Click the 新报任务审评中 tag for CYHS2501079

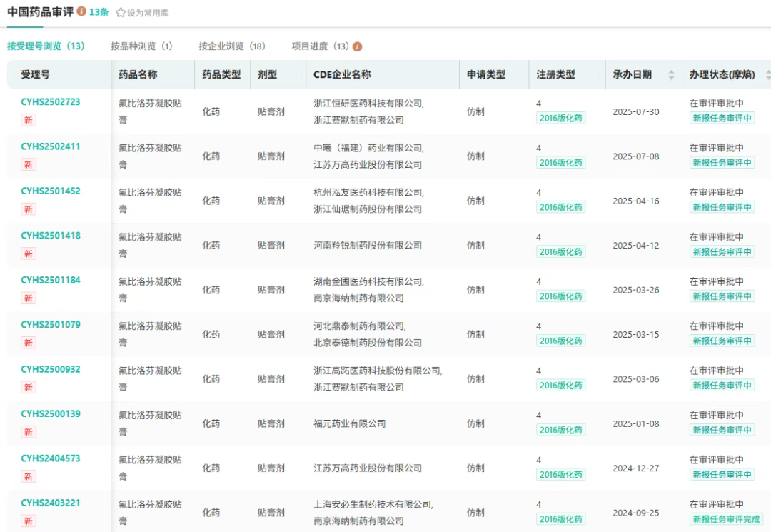(x=722, y=341)
